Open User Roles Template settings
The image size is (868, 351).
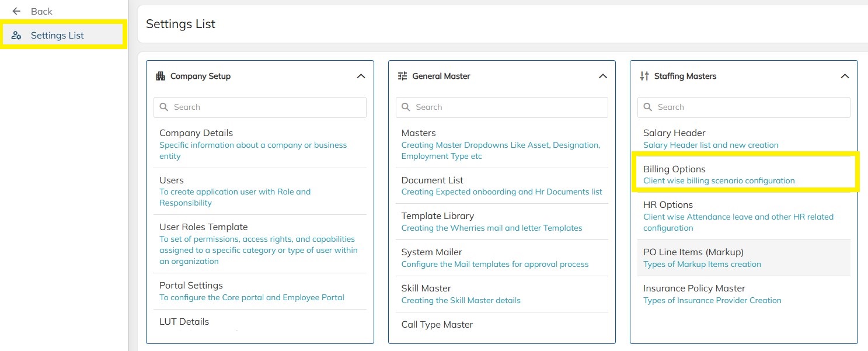click(x=203, y=227)
